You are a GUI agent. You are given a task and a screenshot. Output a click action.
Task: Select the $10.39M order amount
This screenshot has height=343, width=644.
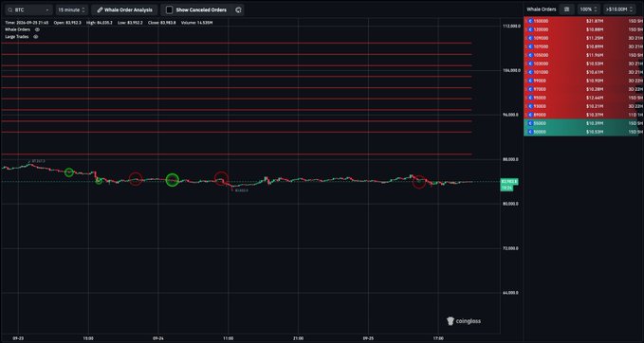[x=594, y=123]
